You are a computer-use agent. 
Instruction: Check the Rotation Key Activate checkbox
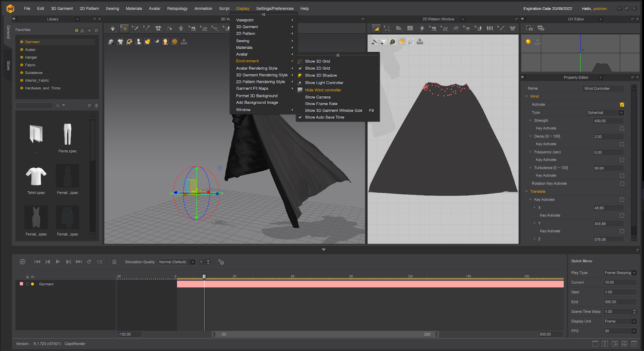(622, 184)
